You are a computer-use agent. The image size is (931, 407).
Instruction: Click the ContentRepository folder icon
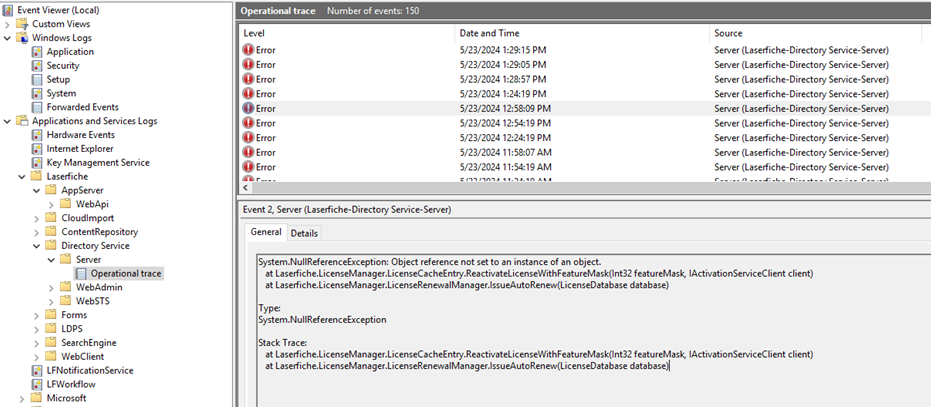click(x=51, y=232)
